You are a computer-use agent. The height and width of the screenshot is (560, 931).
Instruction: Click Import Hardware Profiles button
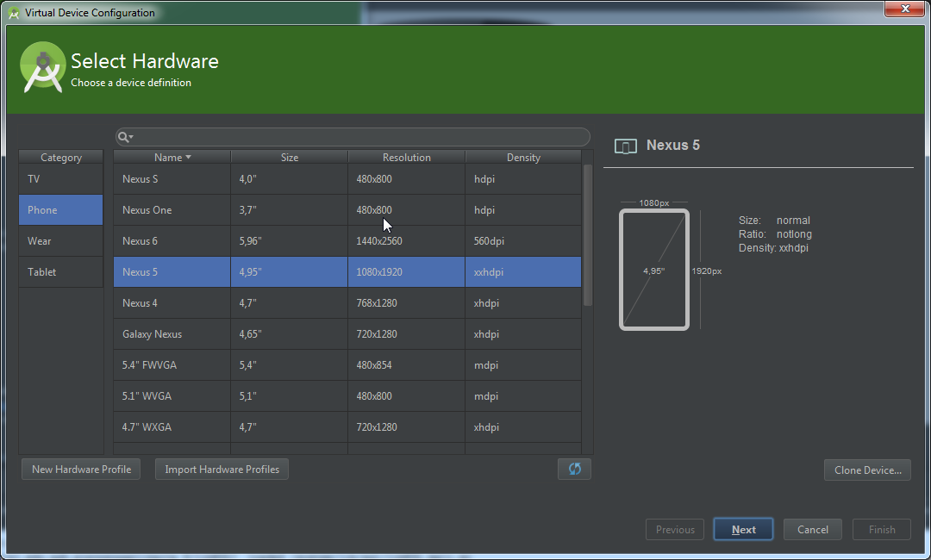[x=222, y=470]
